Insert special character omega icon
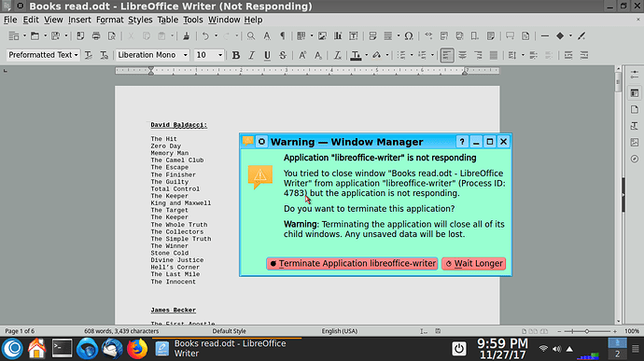This screenshot has width=644, height=361. click(x=408, y=36)
